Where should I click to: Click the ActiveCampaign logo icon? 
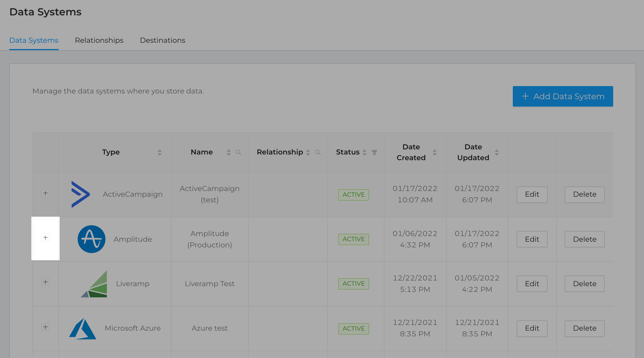(80, 194)
